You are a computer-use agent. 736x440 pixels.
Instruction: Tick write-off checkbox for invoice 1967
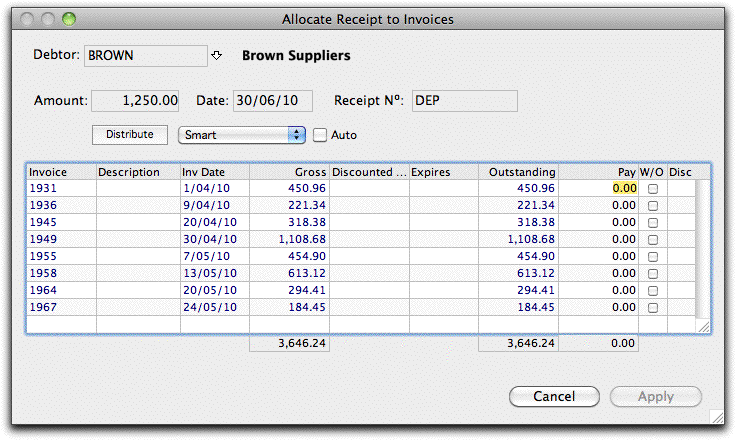[652, 308]
